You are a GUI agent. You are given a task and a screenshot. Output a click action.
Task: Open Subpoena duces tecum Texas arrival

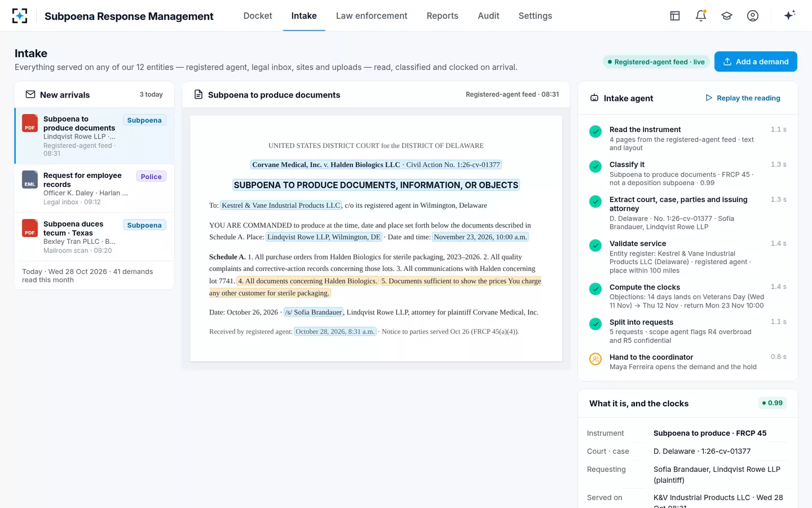click(x=94, y=237)
